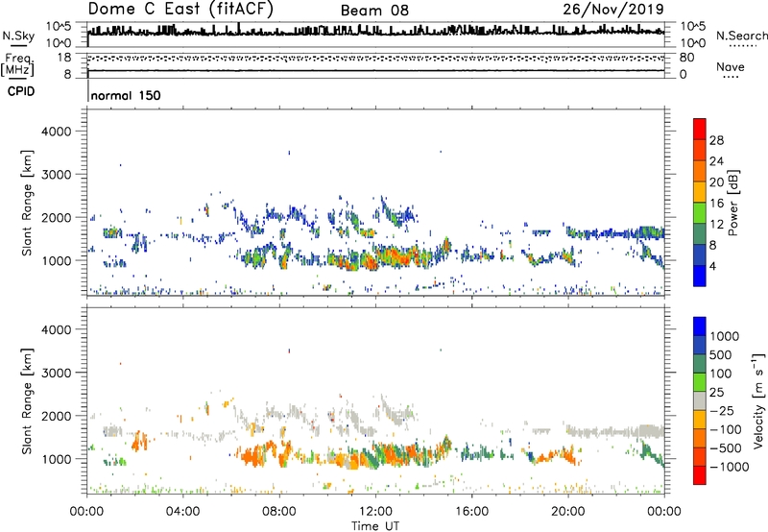The height and width of the screenshot is (532, 768).
Task: Select "4000" range tick in power panel
Action: click(57, 132)
